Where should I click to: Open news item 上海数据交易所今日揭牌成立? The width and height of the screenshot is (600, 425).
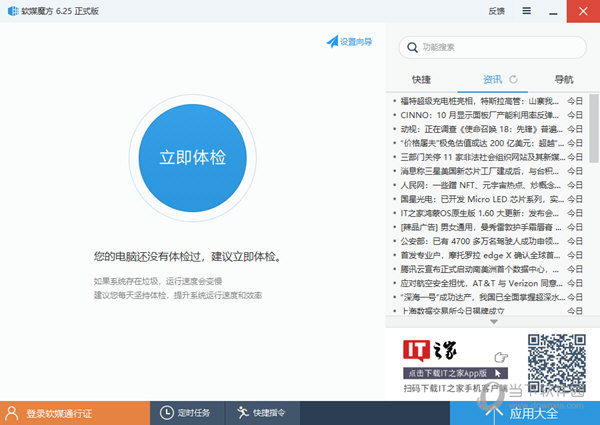pos(488,311)
